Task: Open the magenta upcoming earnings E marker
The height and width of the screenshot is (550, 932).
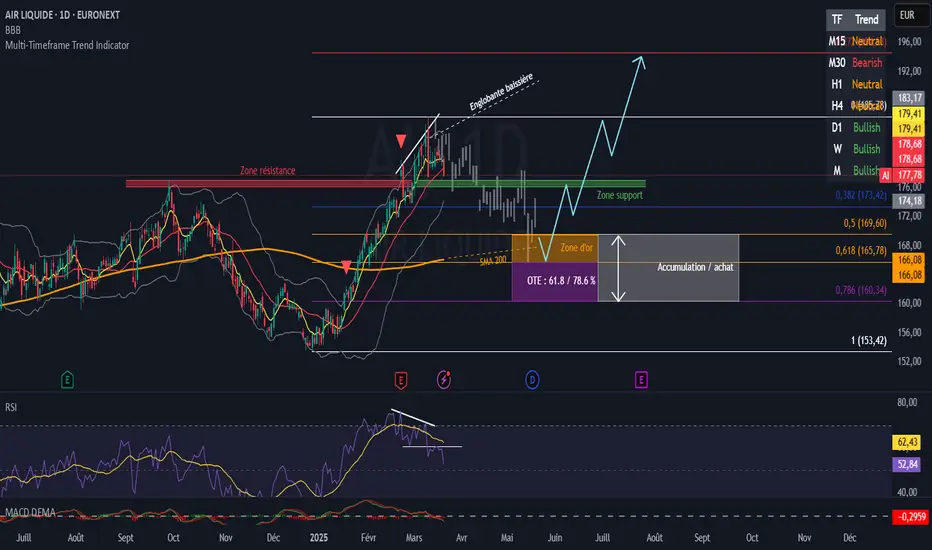Action: coord(641,379)
